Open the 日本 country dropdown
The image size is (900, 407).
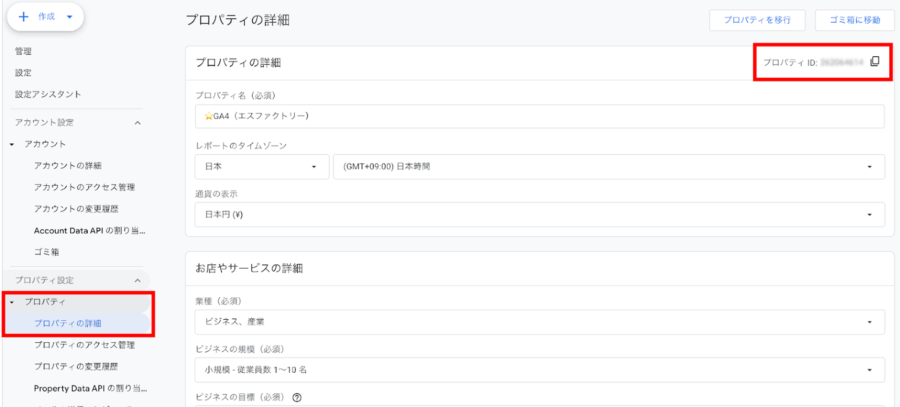coord(261,166)
